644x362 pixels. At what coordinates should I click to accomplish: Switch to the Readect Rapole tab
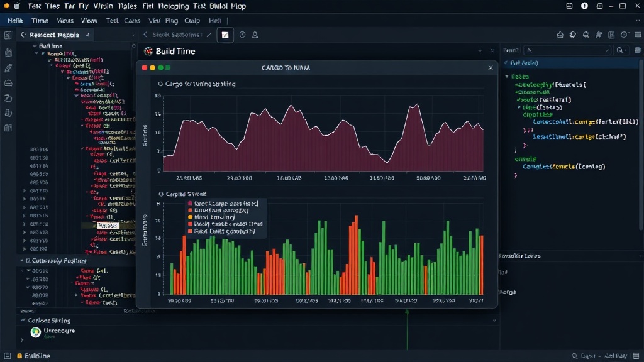pos(55,35)
